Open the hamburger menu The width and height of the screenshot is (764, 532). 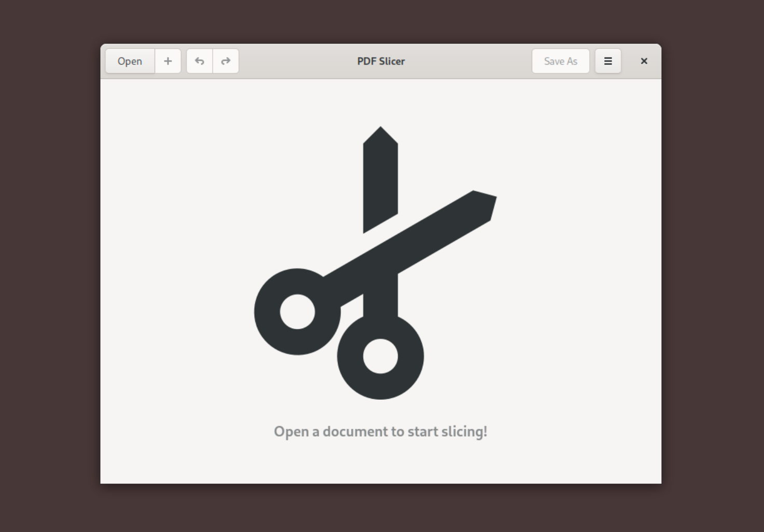(608, 61)
